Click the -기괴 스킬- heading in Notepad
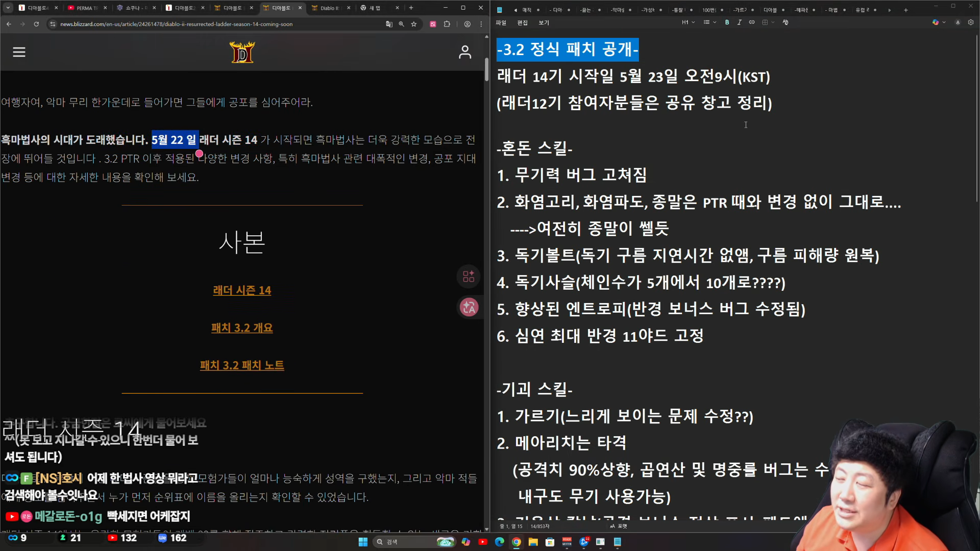The image size is (980, 551). 534,389
